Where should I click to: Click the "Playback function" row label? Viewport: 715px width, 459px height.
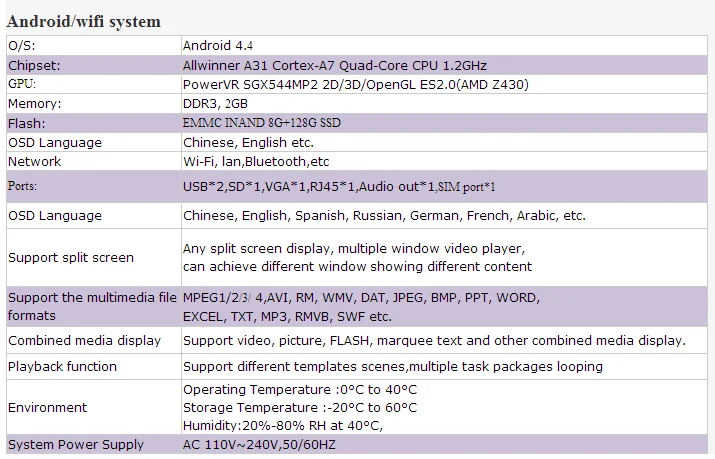click(x=62, y=367)
